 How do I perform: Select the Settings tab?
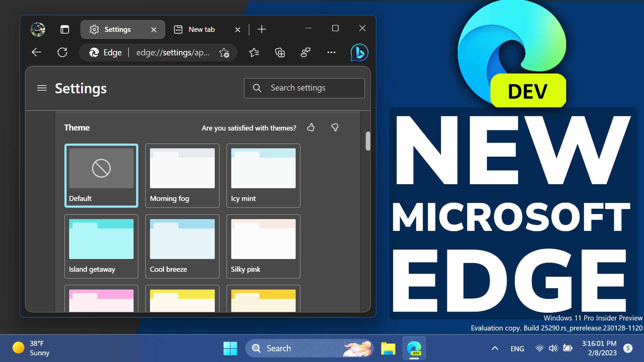click(118, 29)
